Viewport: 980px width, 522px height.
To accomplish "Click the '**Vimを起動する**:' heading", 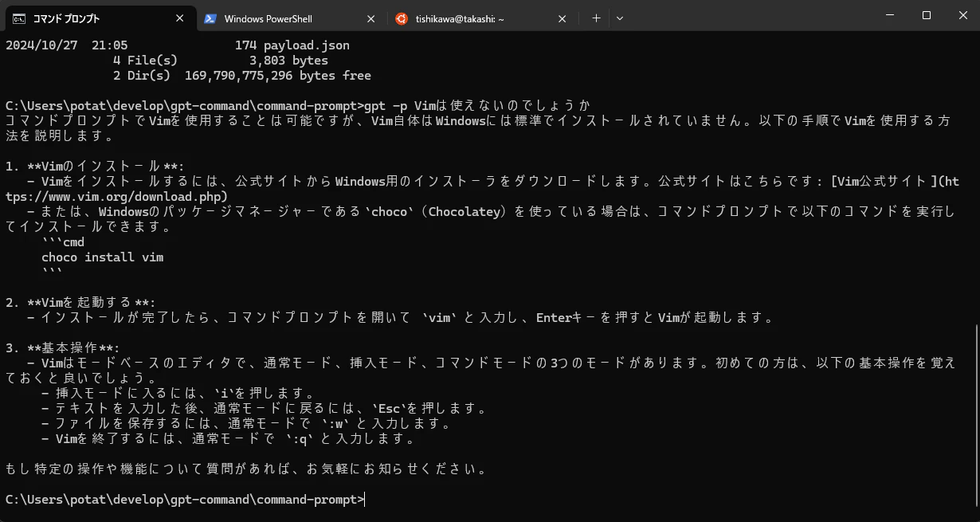I will click(x=92, y=303).
